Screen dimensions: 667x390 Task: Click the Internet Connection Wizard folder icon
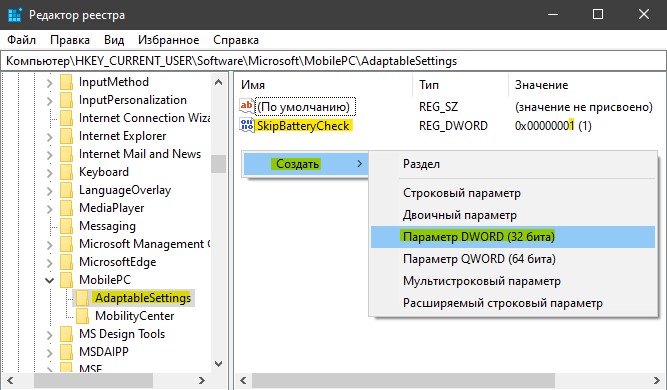pyautogui.click(x=66, y=118)
